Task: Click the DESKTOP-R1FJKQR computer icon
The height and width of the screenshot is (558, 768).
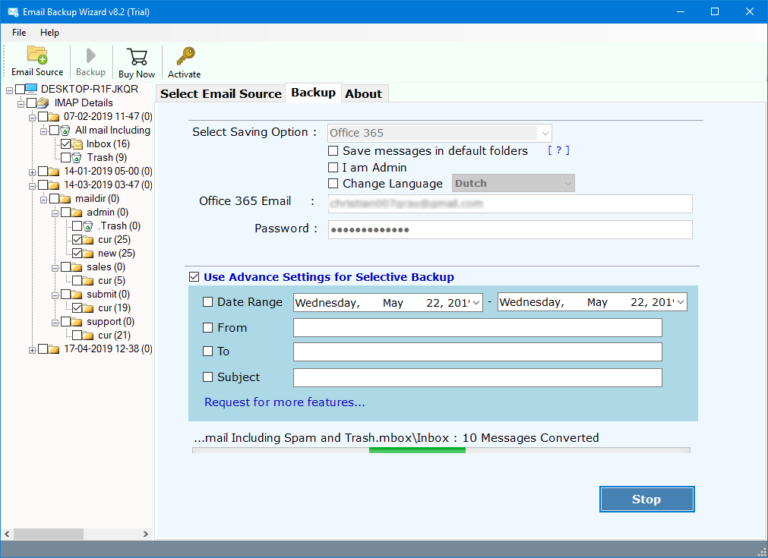Action: [31, 89]
